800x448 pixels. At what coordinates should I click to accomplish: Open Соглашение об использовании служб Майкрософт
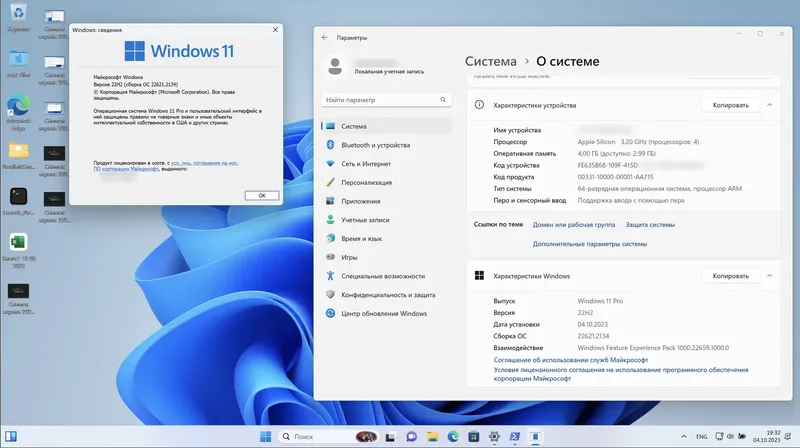coord(570,360)
